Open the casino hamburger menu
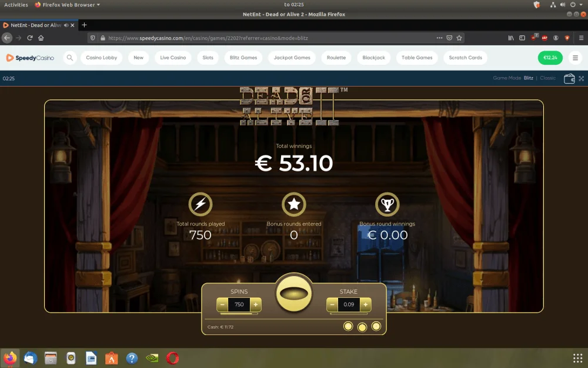 (x=575, y=58)
